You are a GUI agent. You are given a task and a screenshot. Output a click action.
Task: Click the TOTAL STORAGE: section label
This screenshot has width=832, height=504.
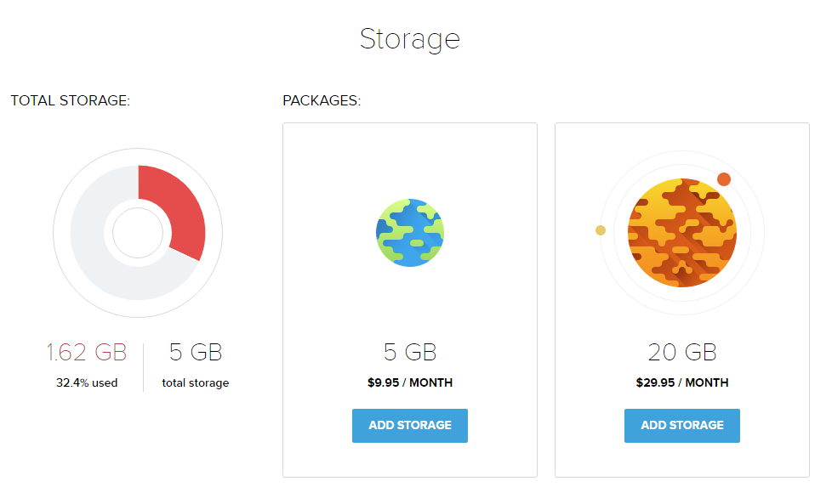click(x=71, y=101)
